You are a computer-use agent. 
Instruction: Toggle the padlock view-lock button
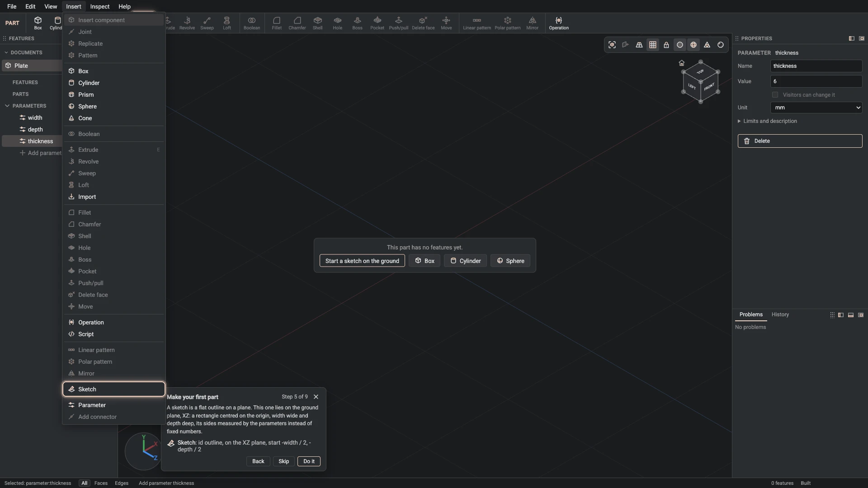point(666,45)
